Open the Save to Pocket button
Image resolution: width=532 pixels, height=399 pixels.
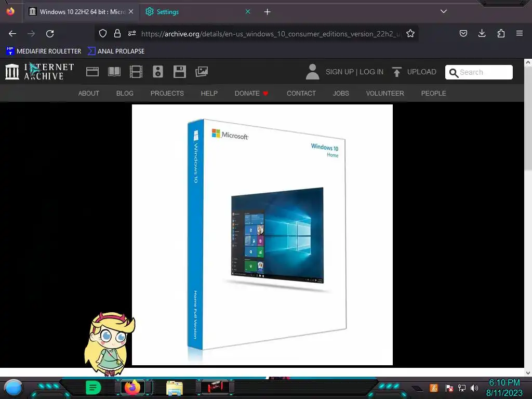pos(463,33)
